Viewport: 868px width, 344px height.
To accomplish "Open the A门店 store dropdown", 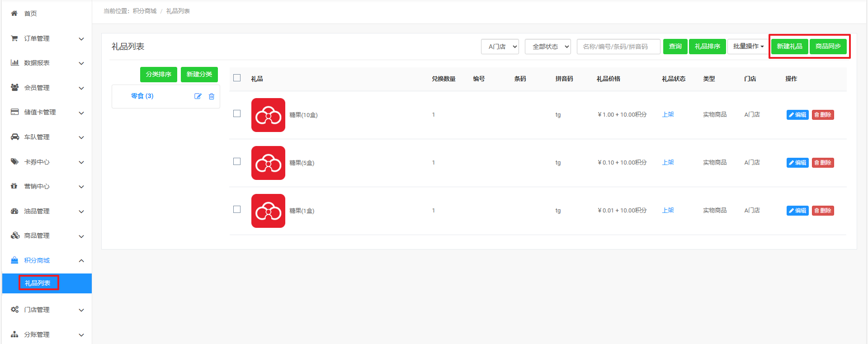I will click(x=500, y=47).
